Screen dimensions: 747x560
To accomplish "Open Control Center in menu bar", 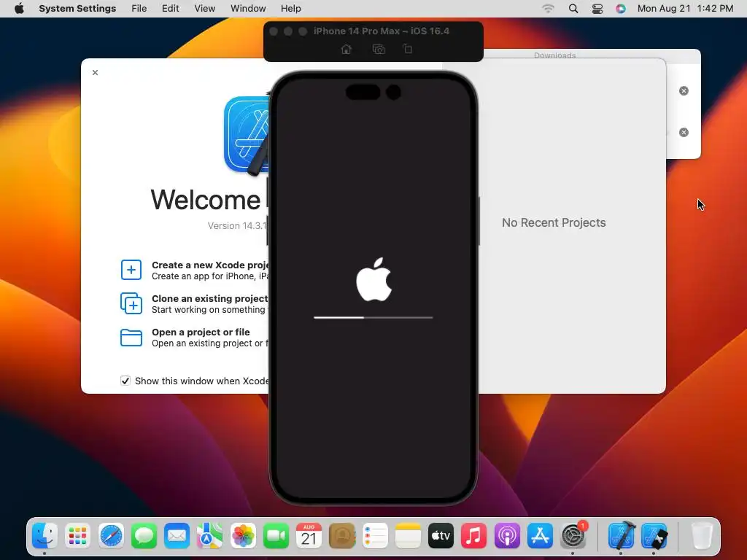I will [x=597, y=9].
